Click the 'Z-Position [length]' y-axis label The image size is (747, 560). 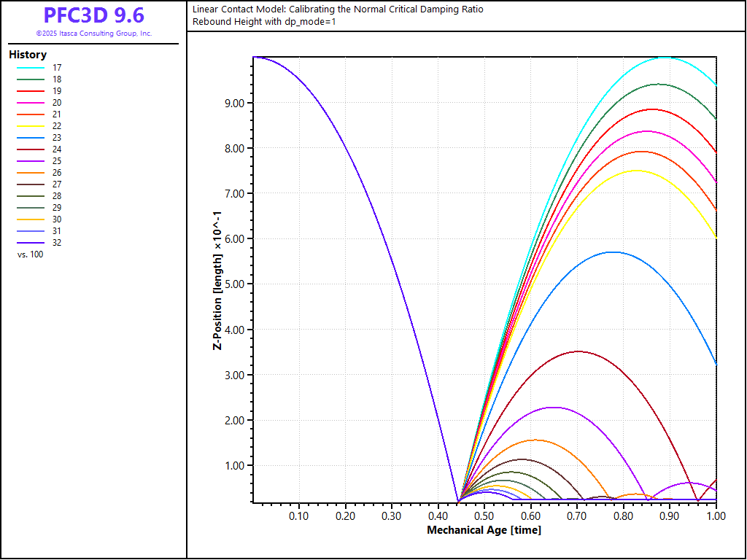click(x=217, y=280)
